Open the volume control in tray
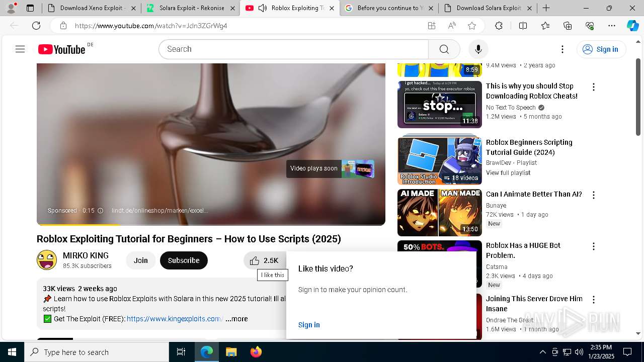Image resolution: width=644 pixels, height=362 pixels. [579, 352]
